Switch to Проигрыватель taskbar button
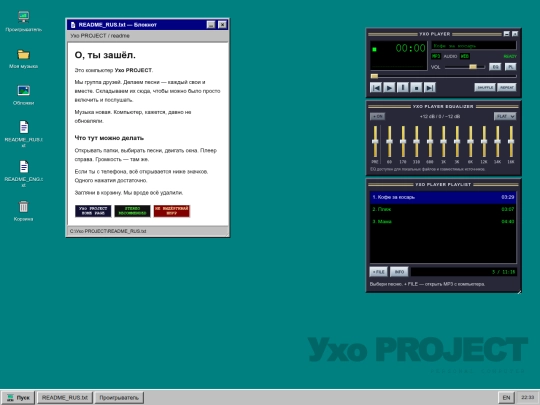This screenshot has width=540, height=405. 119,398
